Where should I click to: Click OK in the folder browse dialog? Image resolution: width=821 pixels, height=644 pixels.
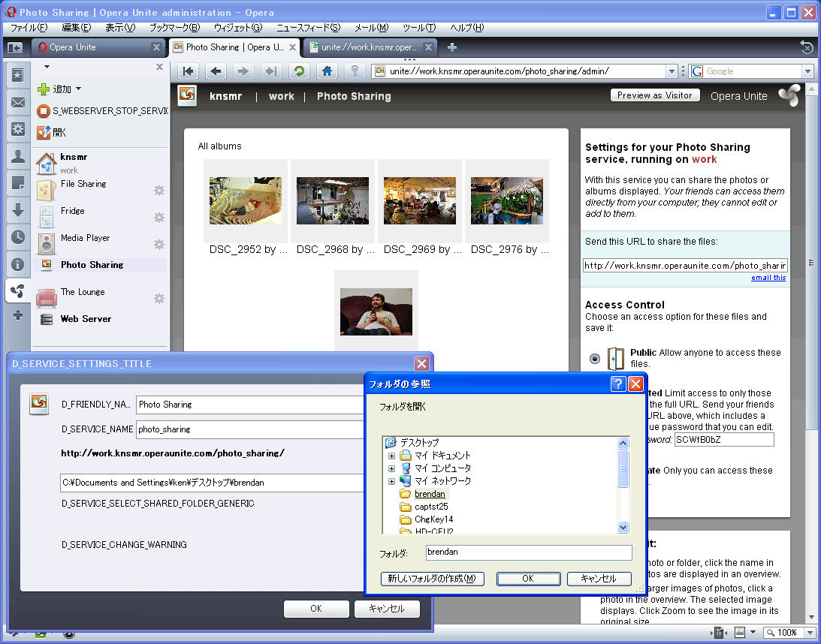click(x=528, y=579)
